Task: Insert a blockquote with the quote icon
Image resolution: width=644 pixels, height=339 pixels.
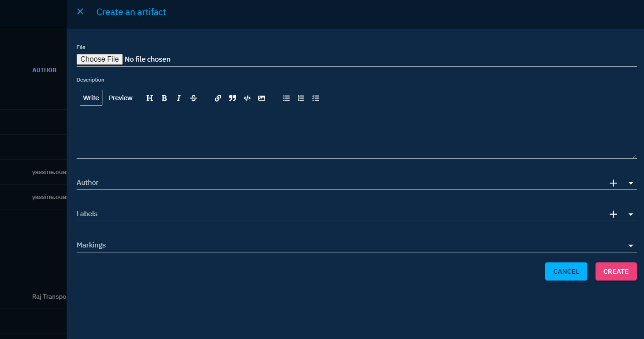Action: [232, 98]
